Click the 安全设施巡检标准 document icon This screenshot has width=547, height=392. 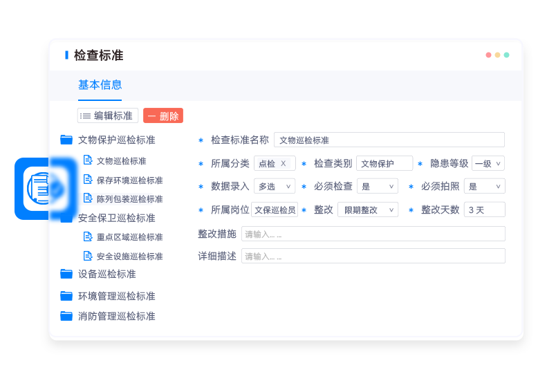click(88, 256)
